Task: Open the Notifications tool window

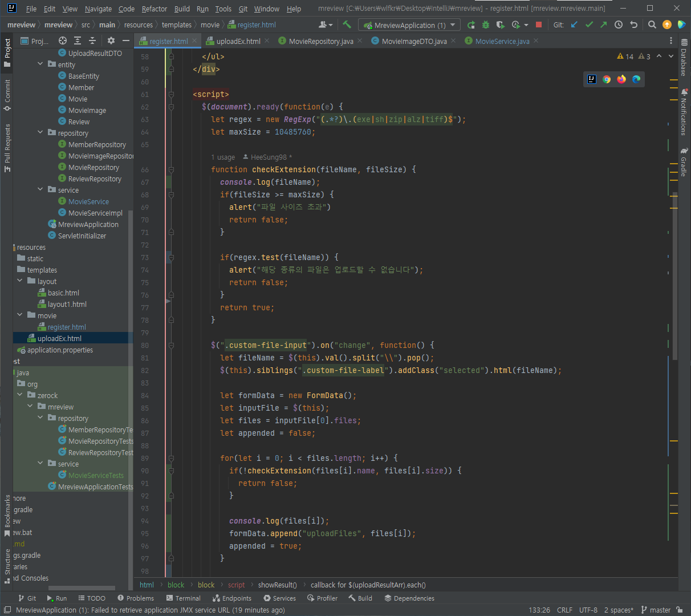Action: pyautogui.click(x=684, y=112)
